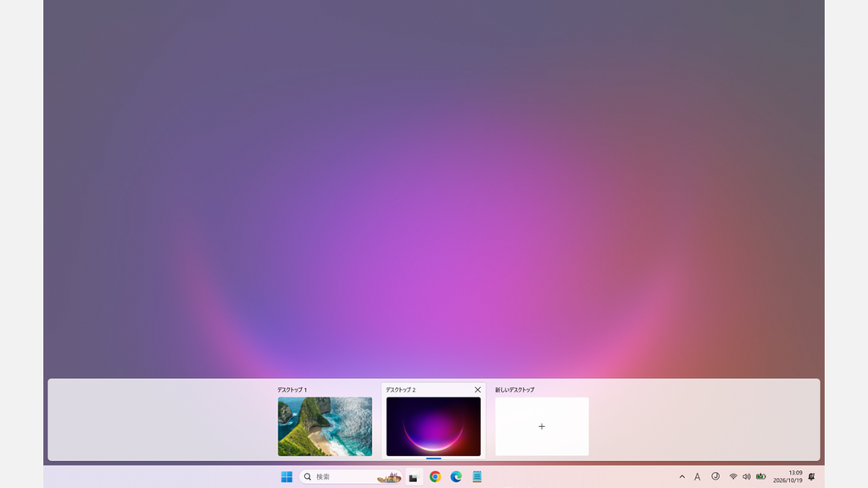The width and height of the screenshot is (868, 488).
Task: Open the Wi-Fi network tray icon
Action: point(733,476)
